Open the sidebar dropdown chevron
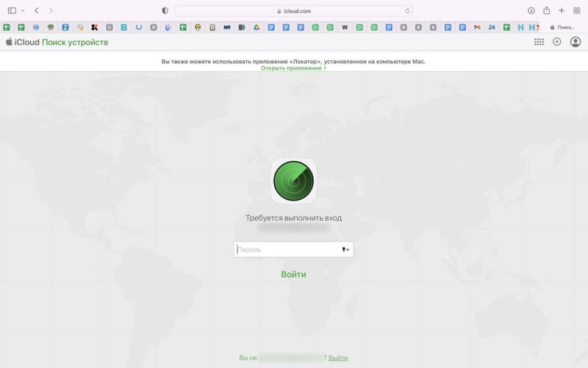The image size is (588, 368). pyautogui.click(x=23, y=11)
